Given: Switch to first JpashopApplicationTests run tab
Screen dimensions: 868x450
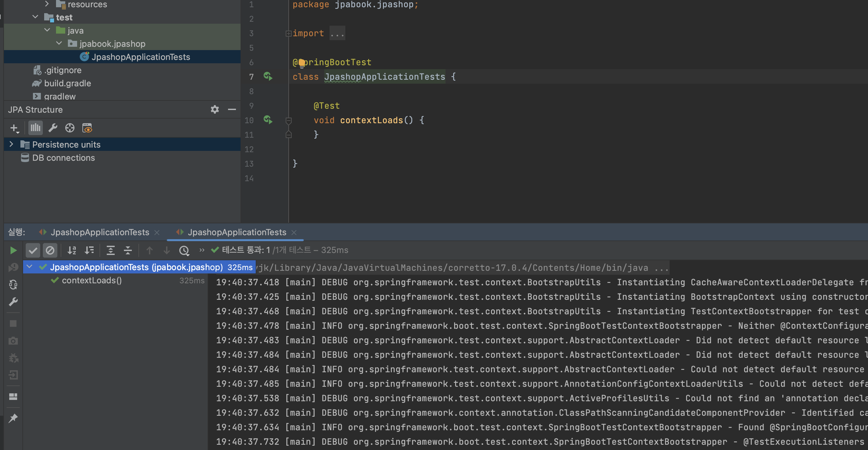Looking at the screenshot, I should click(x=100, y=232).
